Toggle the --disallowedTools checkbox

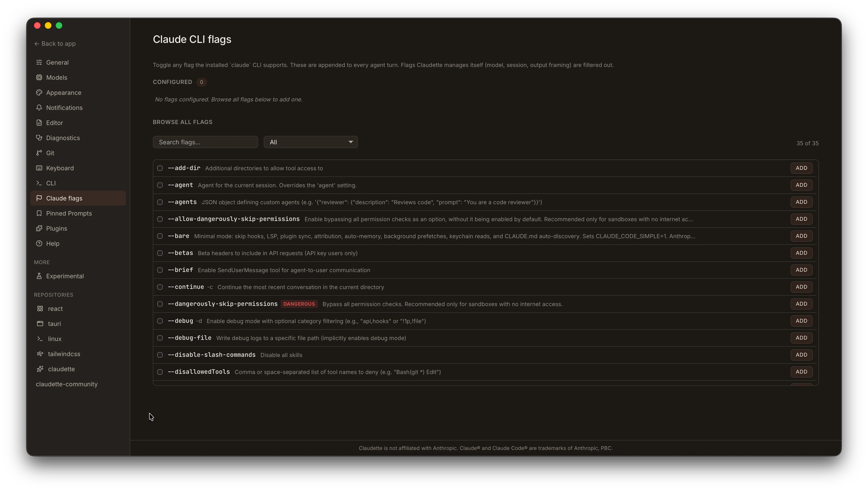tap(160, 372)
